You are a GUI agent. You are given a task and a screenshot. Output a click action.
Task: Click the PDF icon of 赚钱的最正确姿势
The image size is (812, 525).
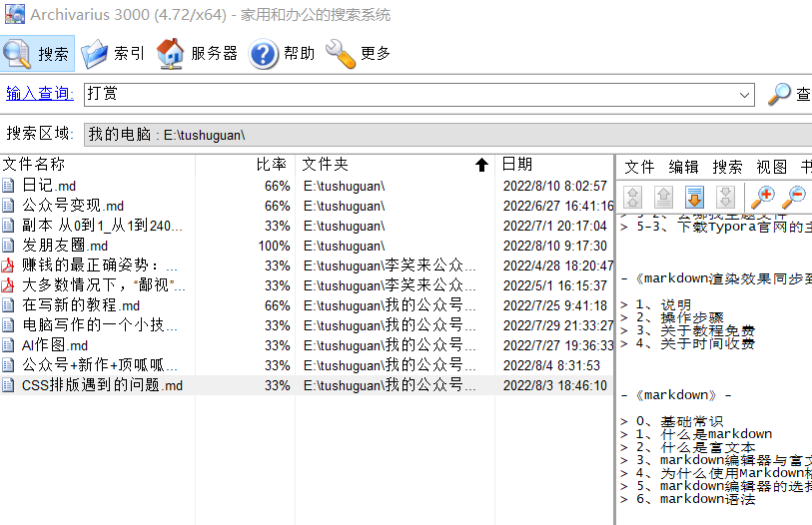coord(8,265)
